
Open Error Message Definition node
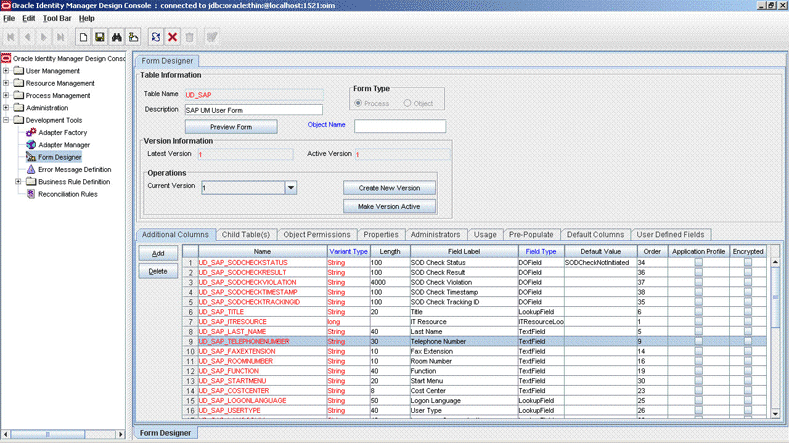click(x=74, y=170)
